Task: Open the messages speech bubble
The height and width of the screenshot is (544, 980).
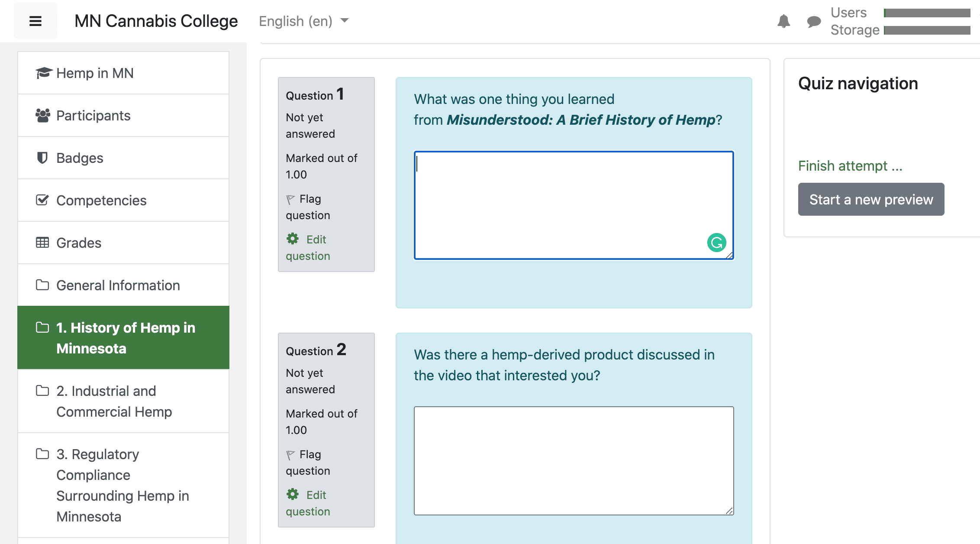Action: 814,21
